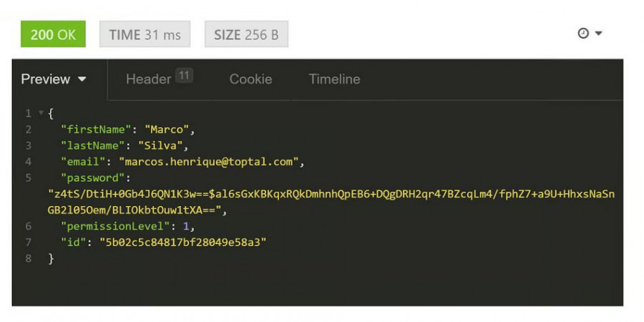Screen dimensions: 644x322
Task: Click the marcos.henrique@toptal.com email value
Action: 208,162
